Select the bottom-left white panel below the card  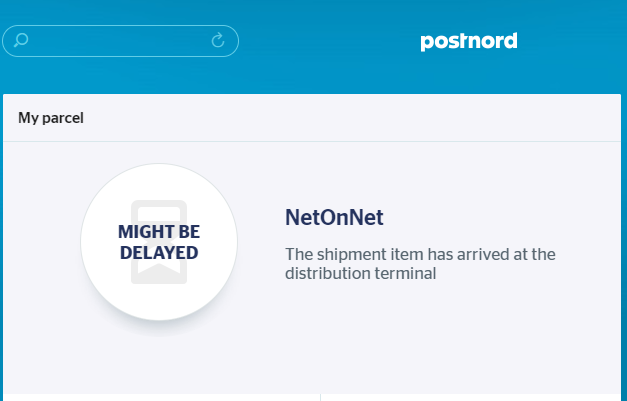tap(162, 397)
